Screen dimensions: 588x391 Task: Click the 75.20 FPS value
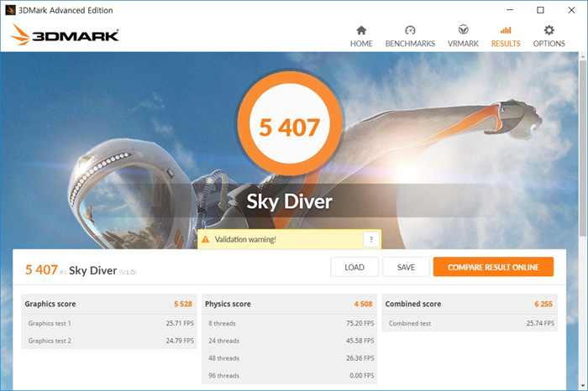360,323
